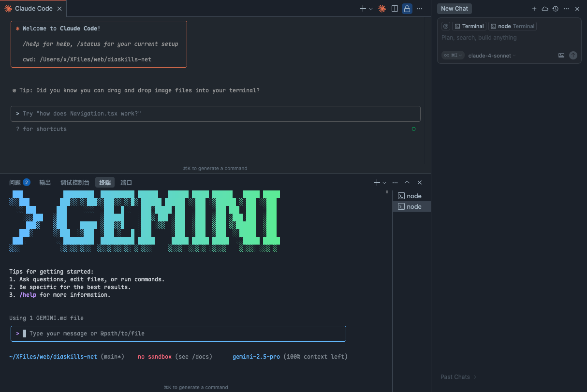The width and height of the screenshot is (587, 392).
Task: Select the first node terminal in the list
Action: pyautogui.click(x=411, y=196)
